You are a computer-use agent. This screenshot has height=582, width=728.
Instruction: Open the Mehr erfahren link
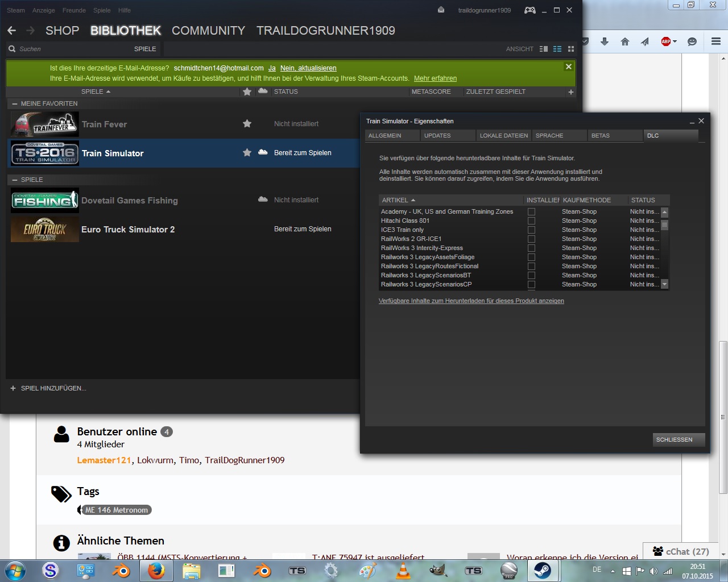(x=435, y=78)
